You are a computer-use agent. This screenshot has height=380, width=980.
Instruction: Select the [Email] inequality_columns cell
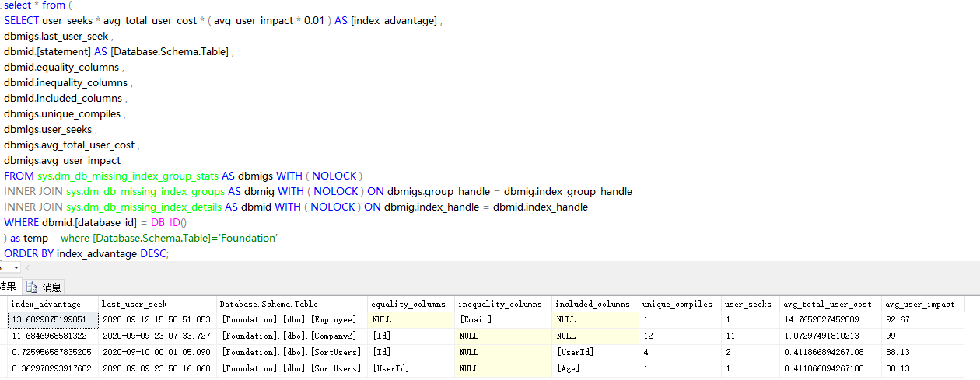point(504,319)
